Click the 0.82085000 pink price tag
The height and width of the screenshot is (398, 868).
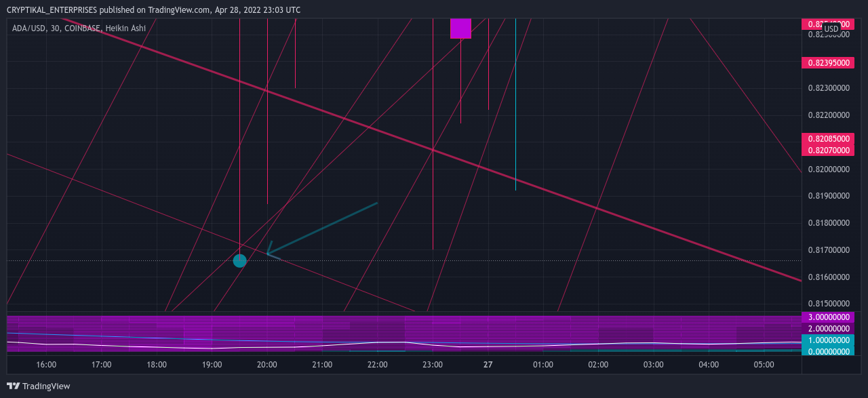click(x=829, y=138)
